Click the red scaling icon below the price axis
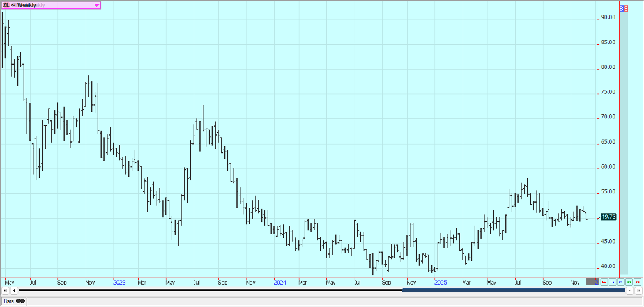This screenshot has width=644, height=307. pyautogui.click(x=604, y=281)
